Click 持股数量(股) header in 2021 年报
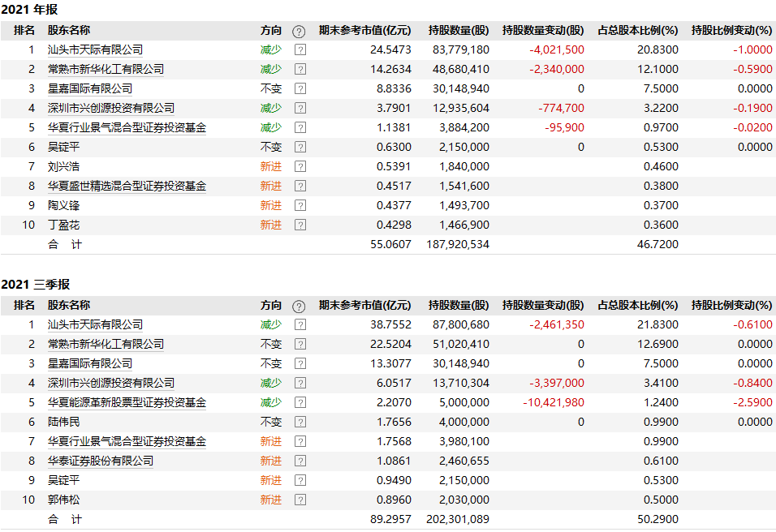 (459, 31)
